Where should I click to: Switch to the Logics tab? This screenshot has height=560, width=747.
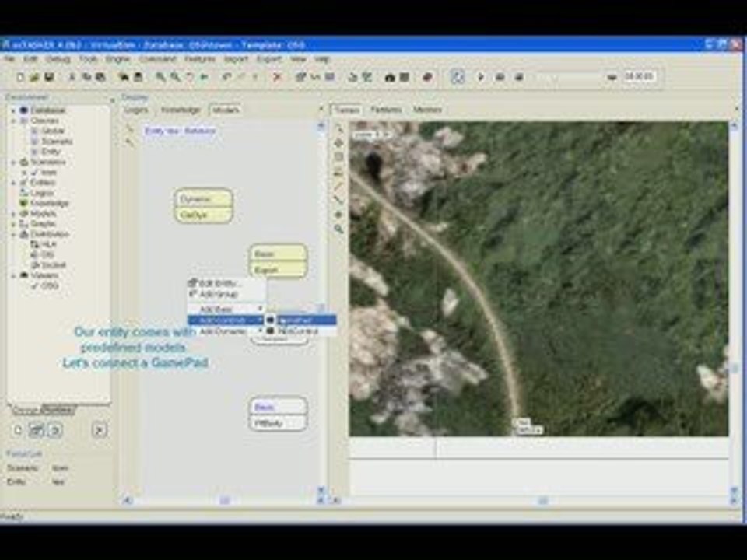pyautogui.click(x=136, y=110)
